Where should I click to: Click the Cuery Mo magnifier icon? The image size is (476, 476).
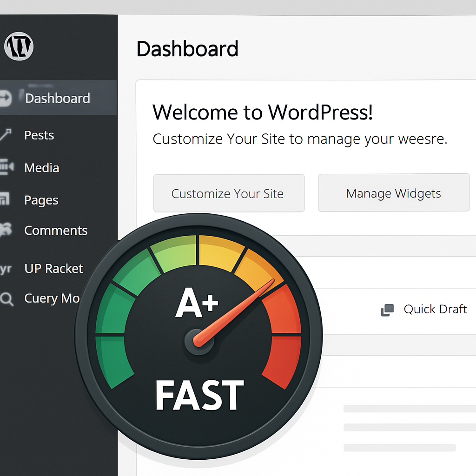(7, 299)
